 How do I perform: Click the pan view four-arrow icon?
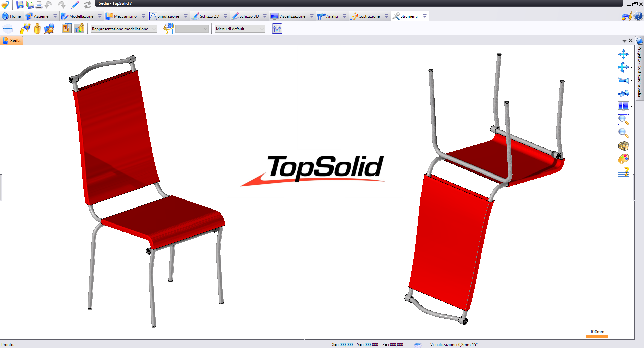(623, 54)
